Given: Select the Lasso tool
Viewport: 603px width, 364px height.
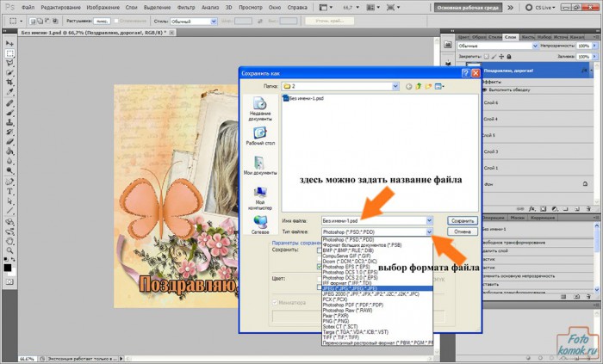Looking at the screenshot, I should tap(9, 64).
